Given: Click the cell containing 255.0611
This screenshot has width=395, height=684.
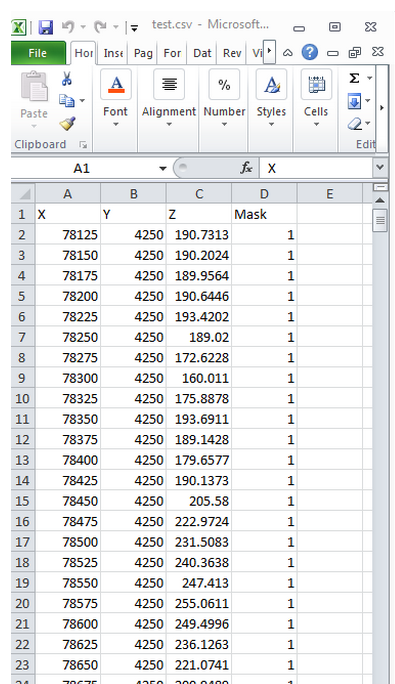Looking at the screenshot, I should (x=199, y=603).
